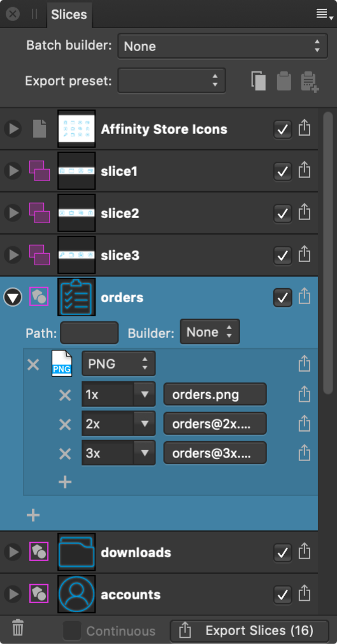Viewport: 337px width, 644px height.
Task: Export the slice1 slice using its share icon
Action: (x=304, y=171)
